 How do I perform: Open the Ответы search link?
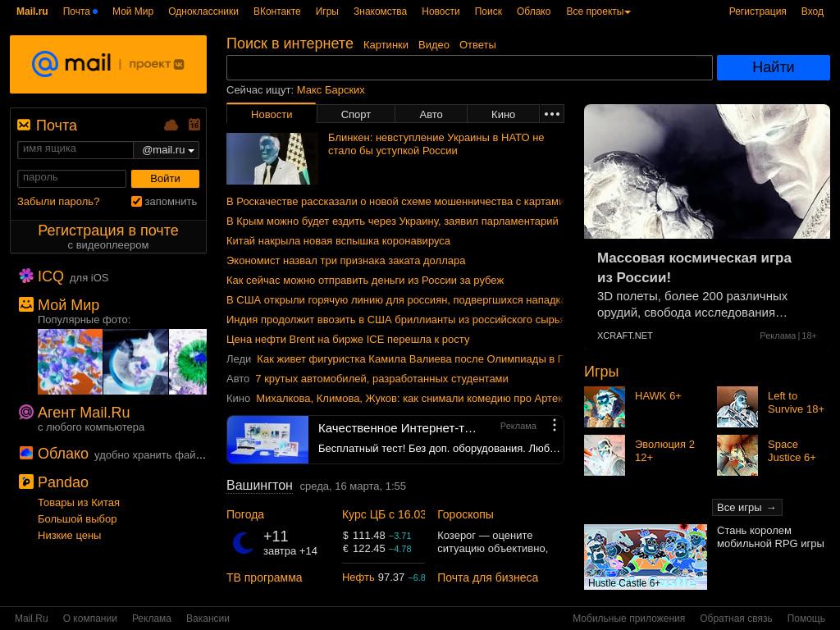click(x=477, y=45)
